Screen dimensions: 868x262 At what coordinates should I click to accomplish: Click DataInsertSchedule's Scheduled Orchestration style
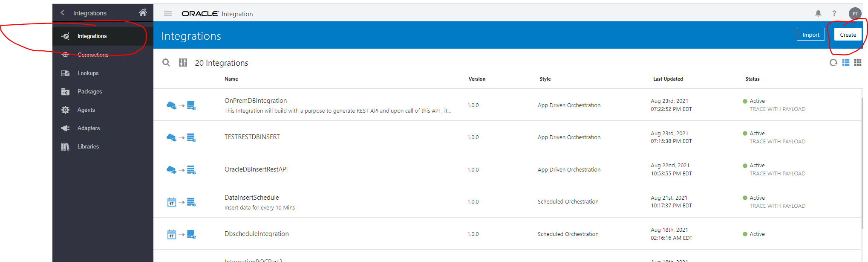(568, 202)
